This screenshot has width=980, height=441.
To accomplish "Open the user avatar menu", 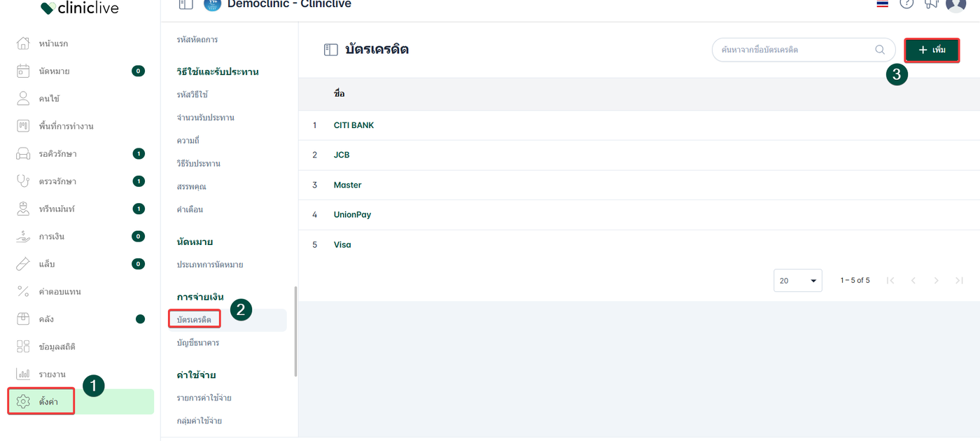I will 955,4.
